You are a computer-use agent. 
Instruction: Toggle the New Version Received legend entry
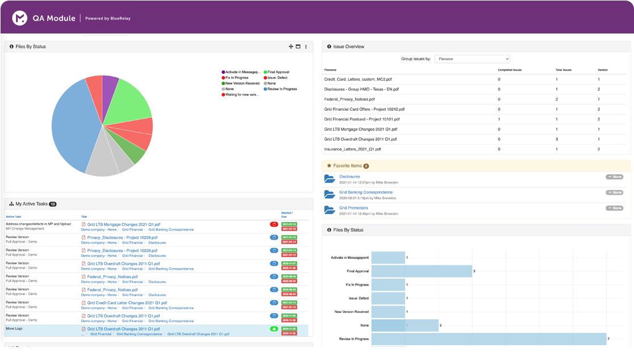pyautogui.click(x=240, y=83)
